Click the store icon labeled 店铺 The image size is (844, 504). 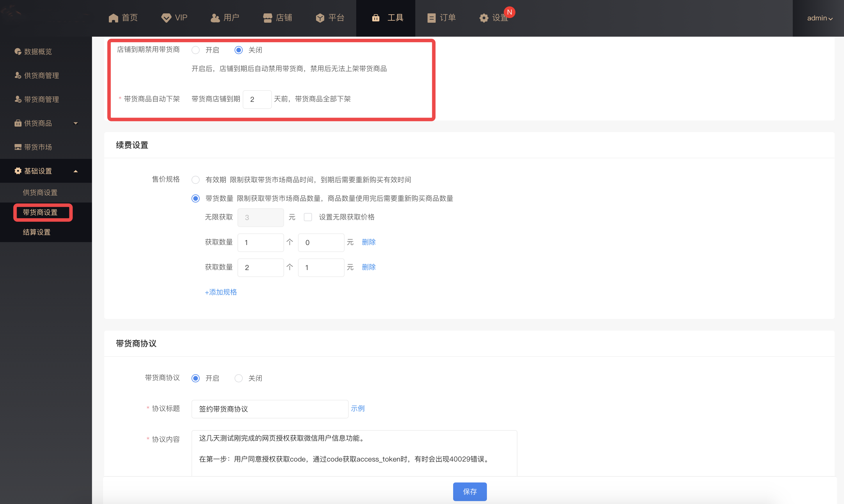pos(268,18)
